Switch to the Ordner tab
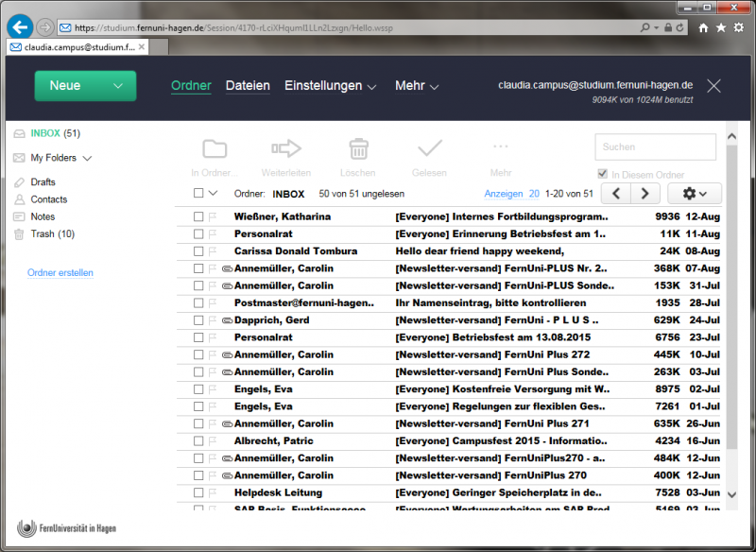The image size is (756, 552). [x=192, y=86]
